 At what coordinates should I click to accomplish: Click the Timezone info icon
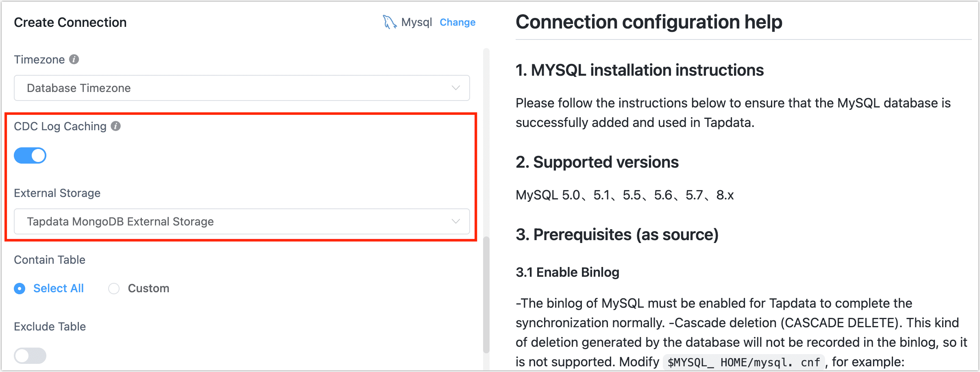pos(74,59)
